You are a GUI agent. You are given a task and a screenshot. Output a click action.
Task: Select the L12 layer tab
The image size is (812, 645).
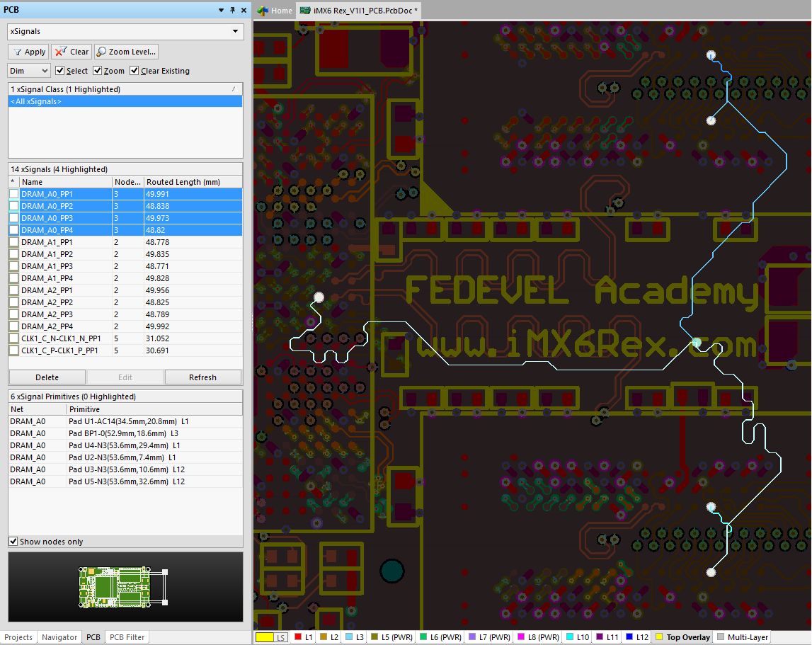637,637
